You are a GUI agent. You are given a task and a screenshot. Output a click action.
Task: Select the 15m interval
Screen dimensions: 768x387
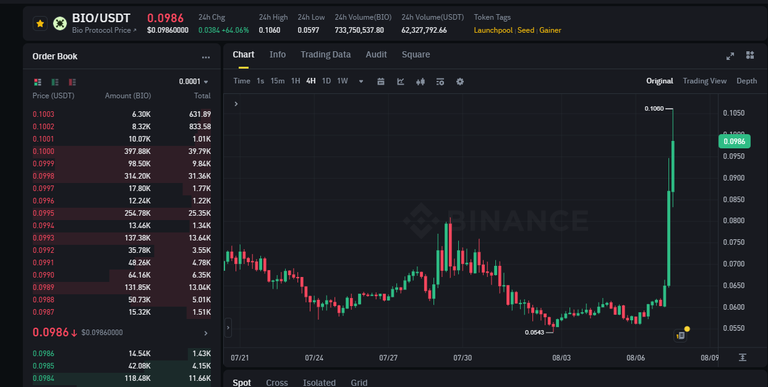click(x=278, y=81)
